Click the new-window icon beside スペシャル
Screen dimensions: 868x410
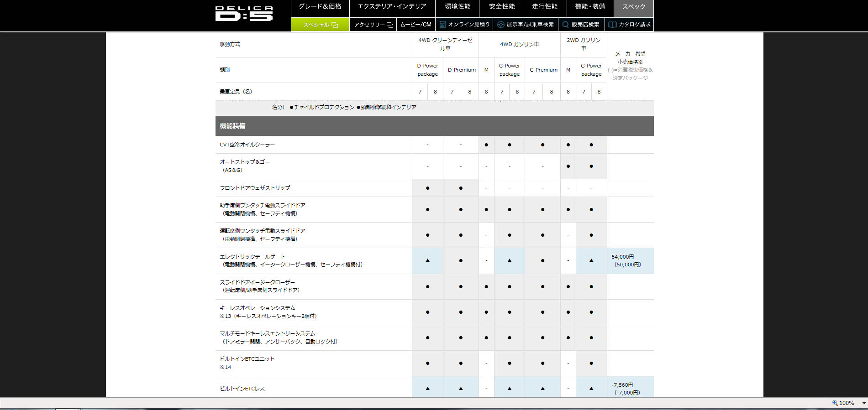335,25
